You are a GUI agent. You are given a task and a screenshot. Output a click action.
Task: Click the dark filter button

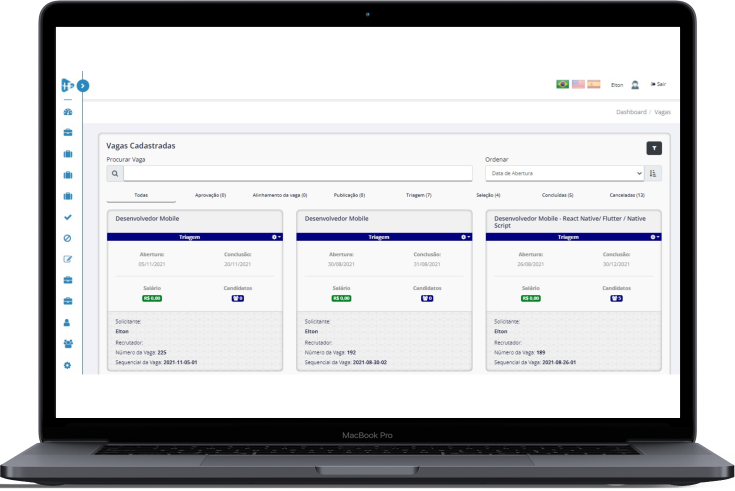654,147
